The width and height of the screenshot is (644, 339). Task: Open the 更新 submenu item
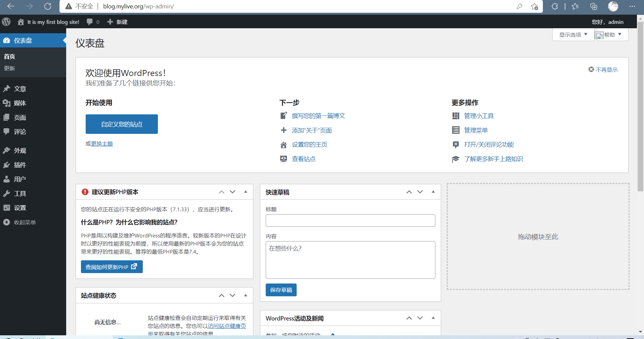(9, 68)
